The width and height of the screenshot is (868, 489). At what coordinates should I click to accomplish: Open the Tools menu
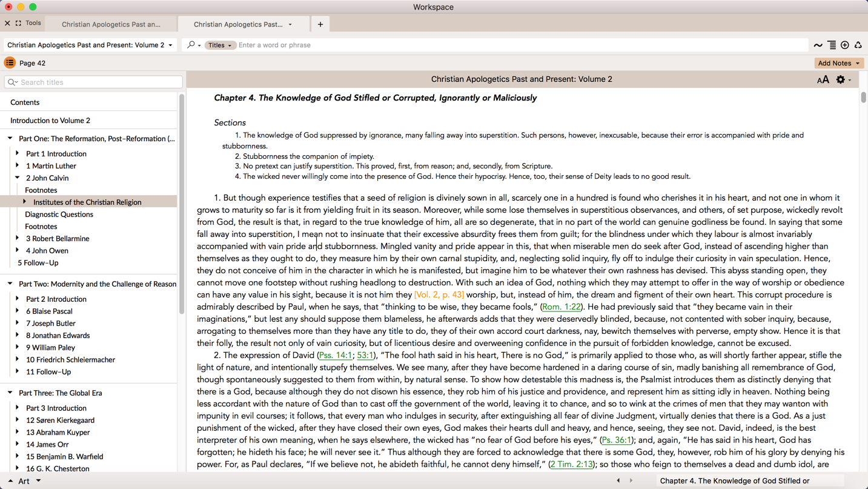[x=33, y=23]
